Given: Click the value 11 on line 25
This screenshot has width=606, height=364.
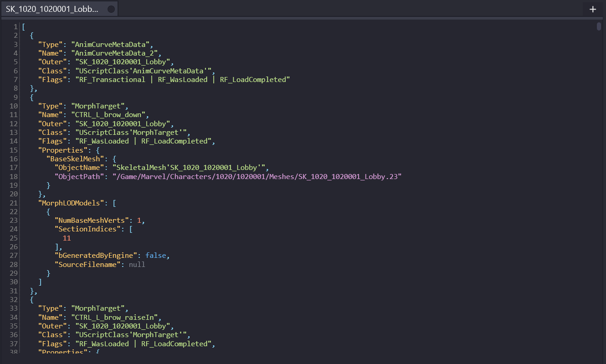Looking at the screenshot, I should point(67,238).
